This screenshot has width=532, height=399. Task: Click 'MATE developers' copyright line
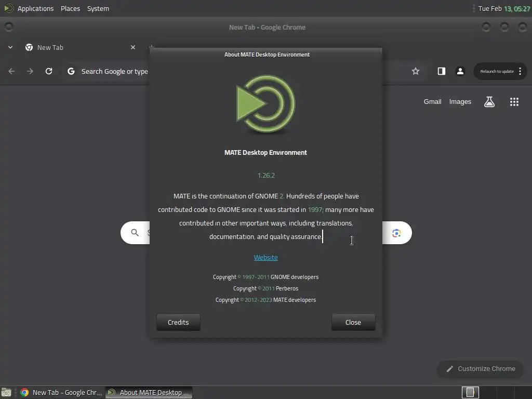(x=265, y=300)
